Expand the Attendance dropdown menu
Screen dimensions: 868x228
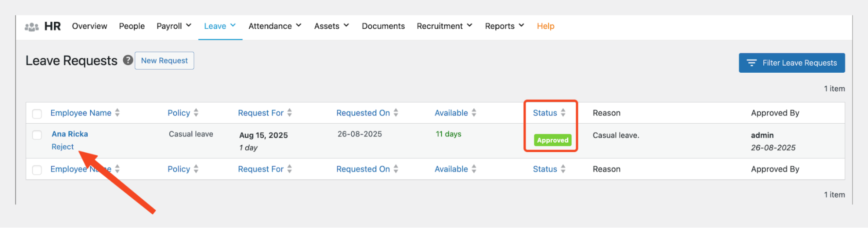click(x=275, y=26)
